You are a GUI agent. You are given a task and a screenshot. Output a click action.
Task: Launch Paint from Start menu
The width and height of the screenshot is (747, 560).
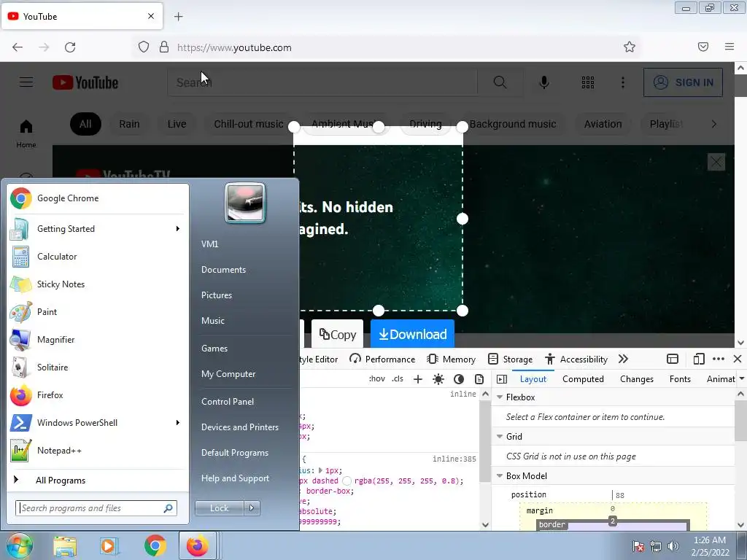[99, 312]
